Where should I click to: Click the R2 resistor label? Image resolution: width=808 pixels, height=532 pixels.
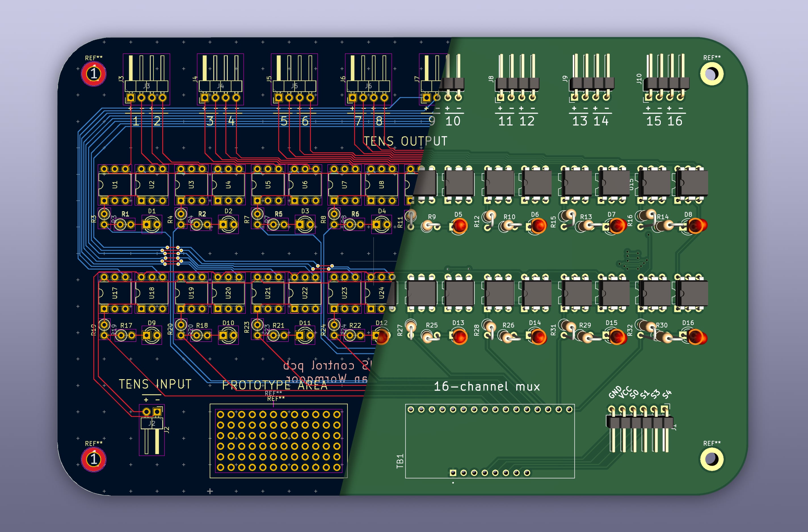(202, 214)
